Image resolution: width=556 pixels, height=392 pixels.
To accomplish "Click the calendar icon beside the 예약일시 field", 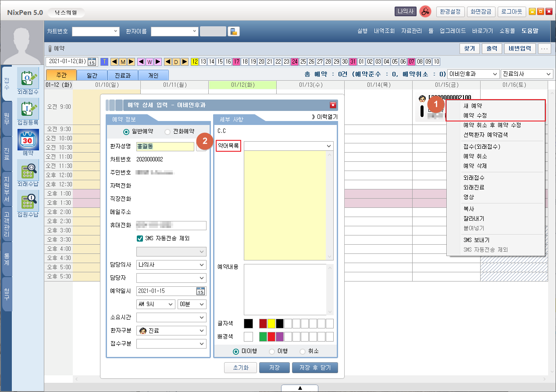I will pos(200,291).
